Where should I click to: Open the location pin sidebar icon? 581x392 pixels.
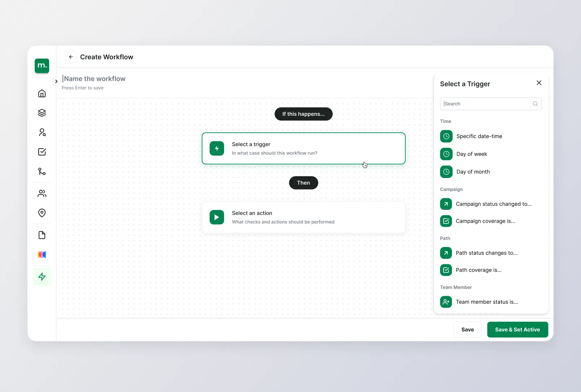(x=42, y=213)
